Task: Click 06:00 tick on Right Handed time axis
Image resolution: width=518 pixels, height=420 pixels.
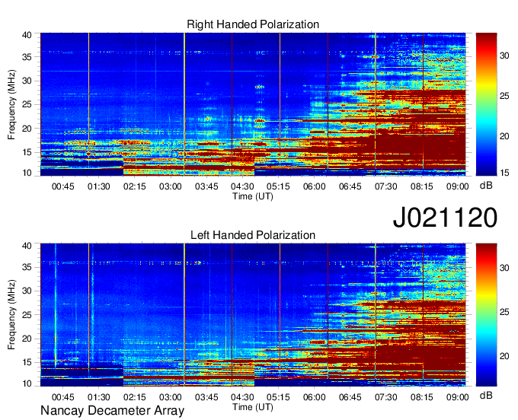Action: 314,186
